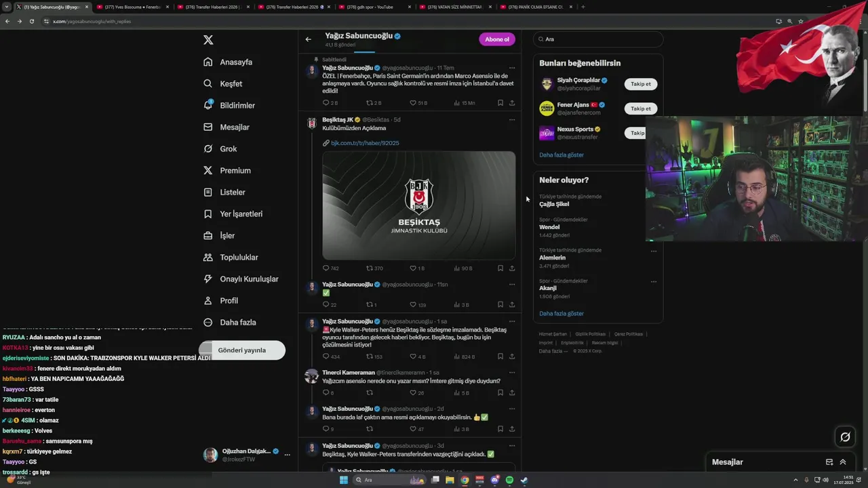Bookmark the Kyle Walker-Peters contract post

pos(500,357)
